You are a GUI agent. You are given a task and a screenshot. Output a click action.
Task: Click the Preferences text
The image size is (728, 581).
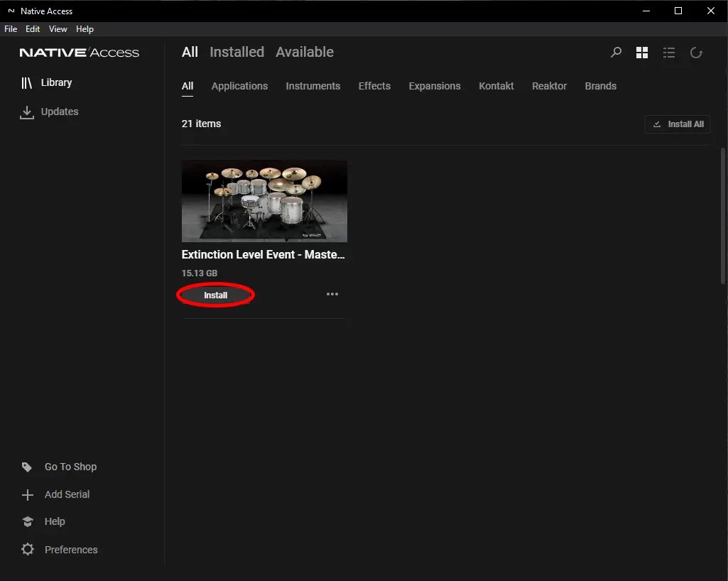point(71,550)
